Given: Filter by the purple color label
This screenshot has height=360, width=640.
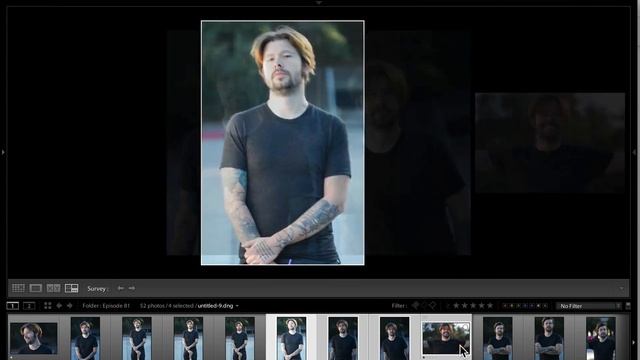Looking at the screenshot, I should (531, 306).
